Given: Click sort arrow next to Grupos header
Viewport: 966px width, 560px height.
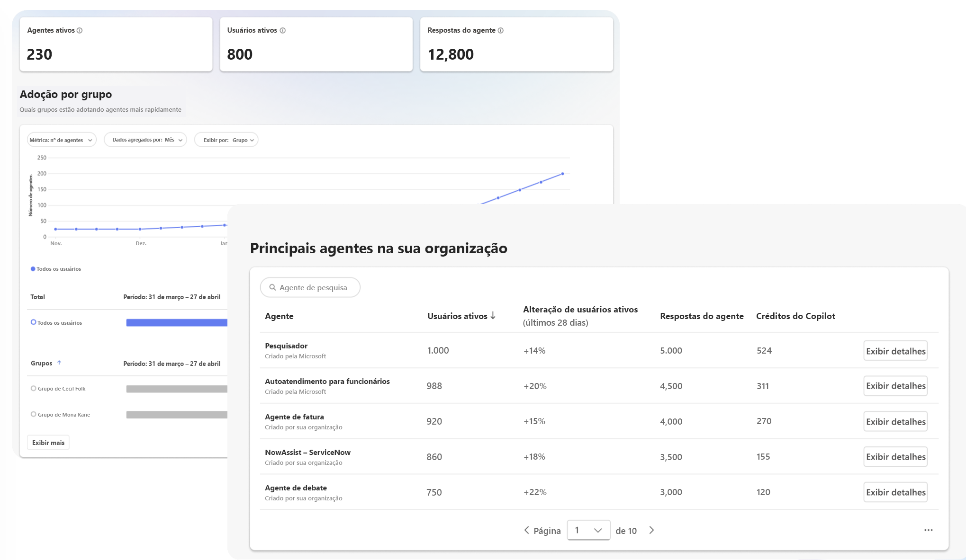Looking at the screenshot, I should pos(59,363).
